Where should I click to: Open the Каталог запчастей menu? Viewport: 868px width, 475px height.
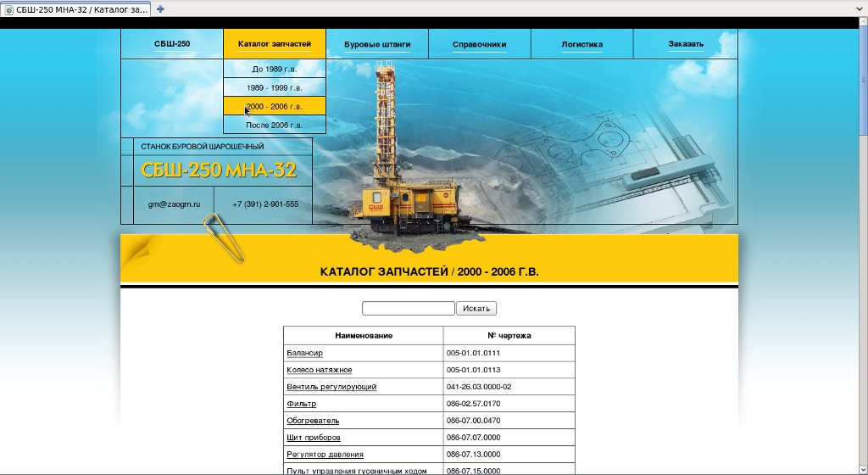pos(274,44)
